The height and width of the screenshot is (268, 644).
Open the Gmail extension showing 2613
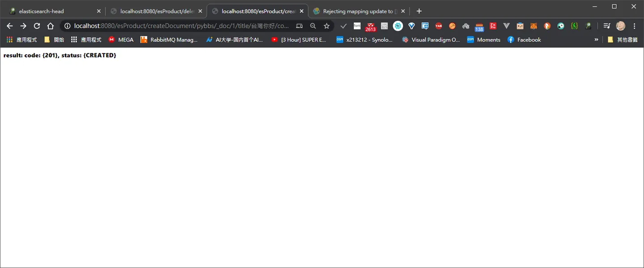click(370, 26)
